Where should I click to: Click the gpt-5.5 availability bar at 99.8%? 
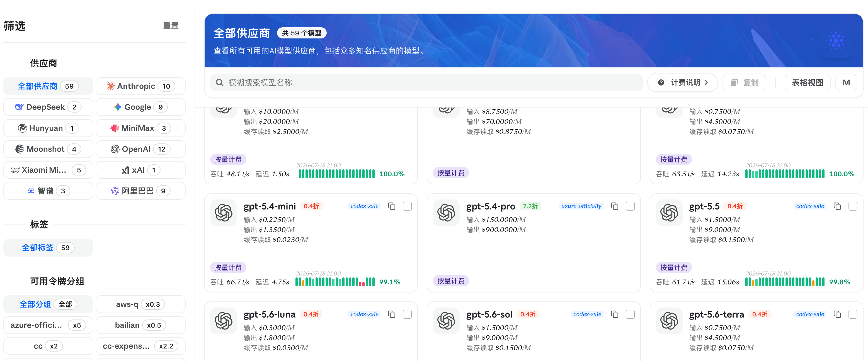pyautogui.click(x=785, y=282)
